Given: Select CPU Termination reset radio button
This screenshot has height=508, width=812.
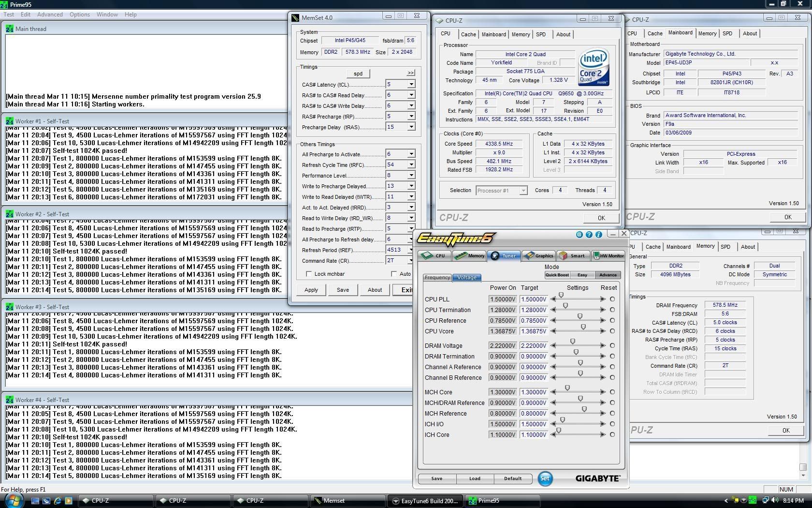Looking at the screenshot, I should (x=612, y=310).
